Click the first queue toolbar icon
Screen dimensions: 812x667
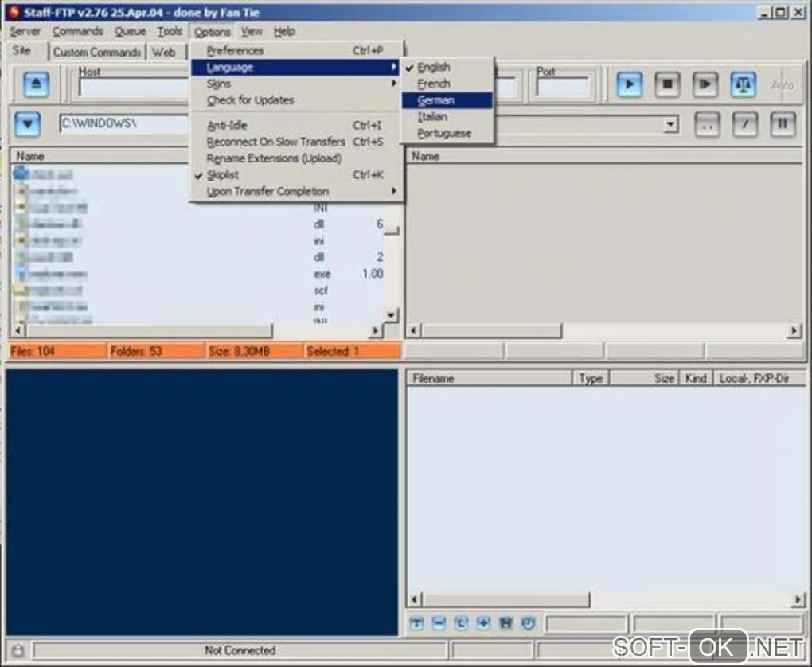coord(416,623)
